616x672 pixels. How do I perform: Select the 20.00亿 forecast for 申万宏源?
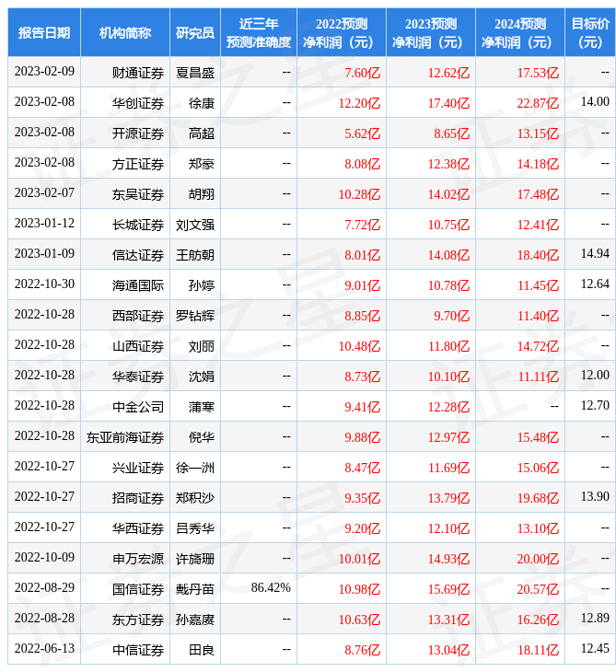pos(538,558)
